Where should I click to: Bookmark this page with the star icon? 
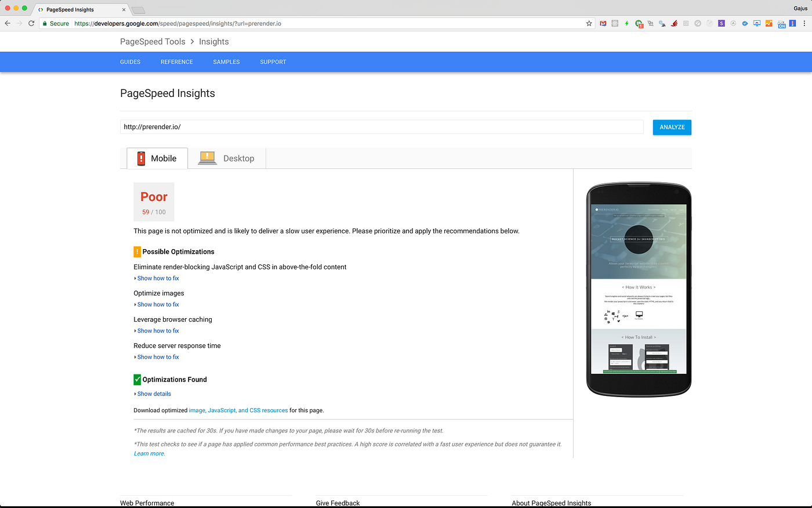589,23
